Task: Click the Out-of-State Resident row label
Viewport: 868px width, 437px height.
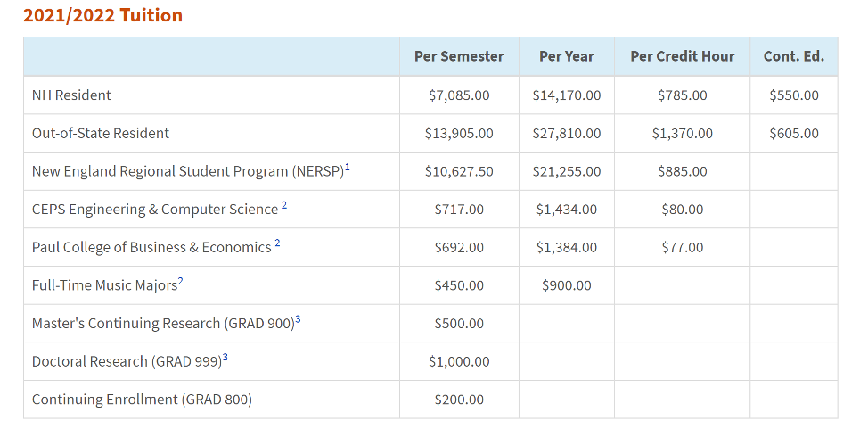Action: pos(101,134)
